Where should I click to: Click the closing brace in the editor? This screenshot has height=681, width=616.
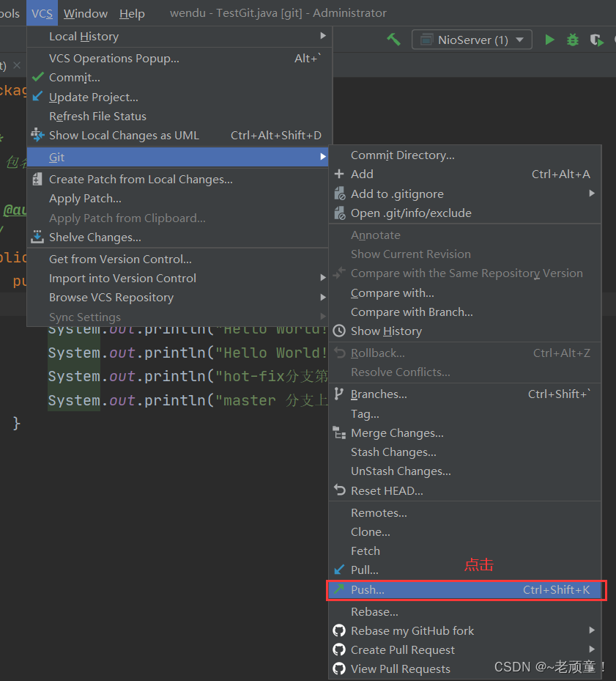click(17, 423)
